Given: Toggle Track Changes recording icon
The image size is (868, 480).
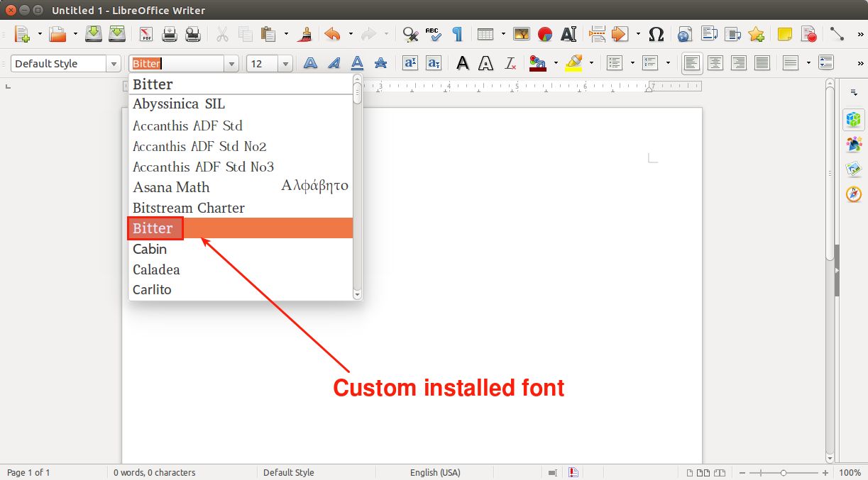Looking at the screenshot, I should coord(808,34).
